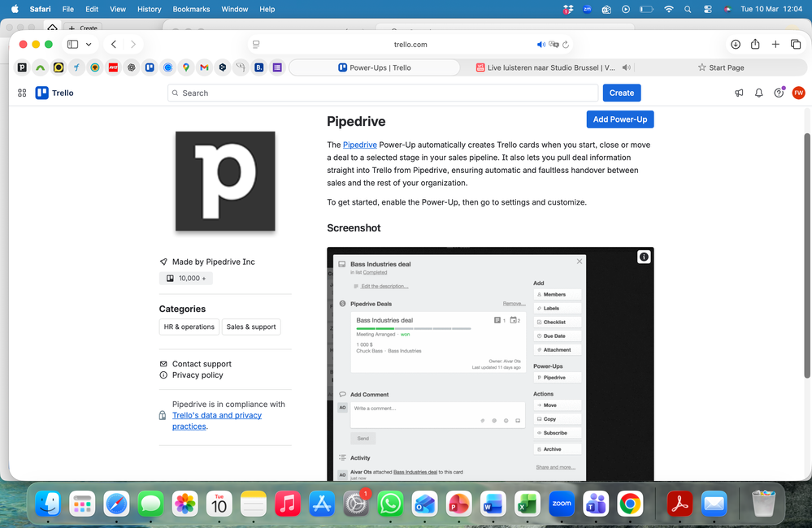Launch Zoom from the Dock

tap(562, 504)
